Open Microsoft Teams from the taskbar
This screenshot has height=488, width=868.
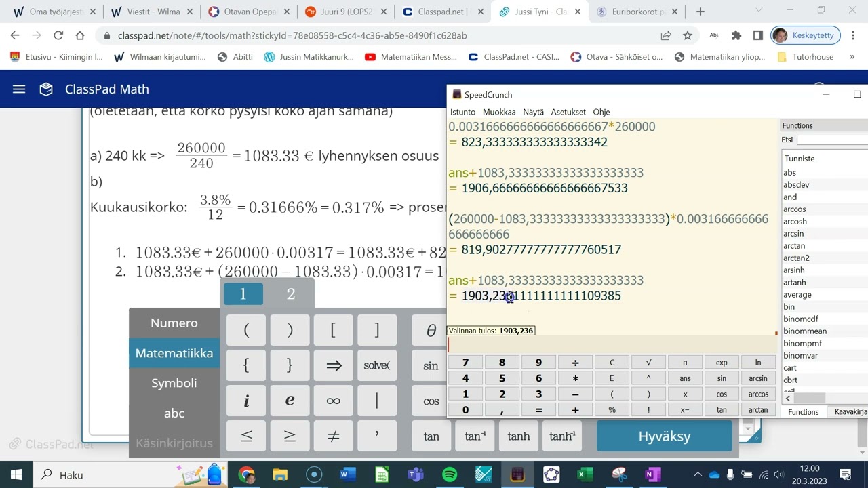(416, 474)
